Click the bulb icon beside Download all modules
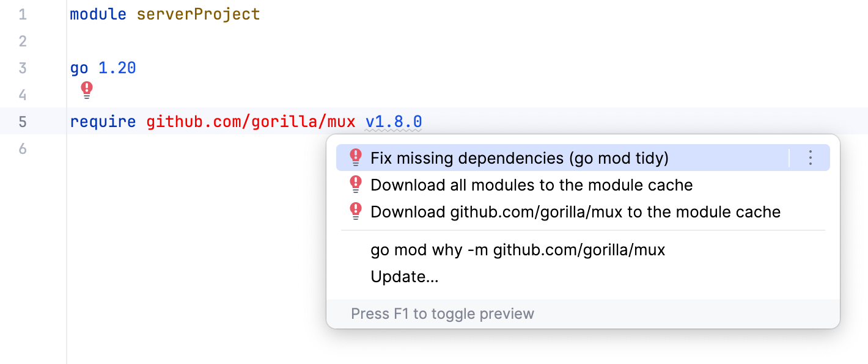This screenshot has width=868, height=364. point(355,184)
